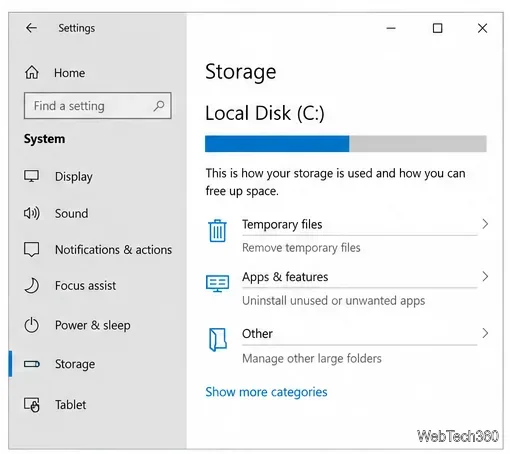Open Display settings
Image resolution: width=510 pixels, height=454 pixels.
(x=74, y=177)
